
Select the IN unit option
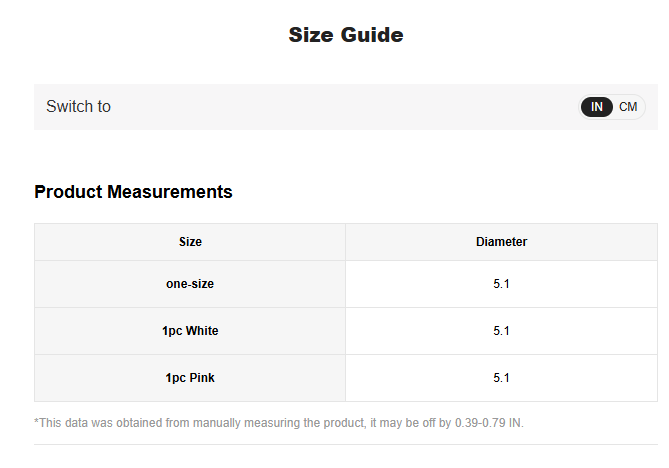597,107
